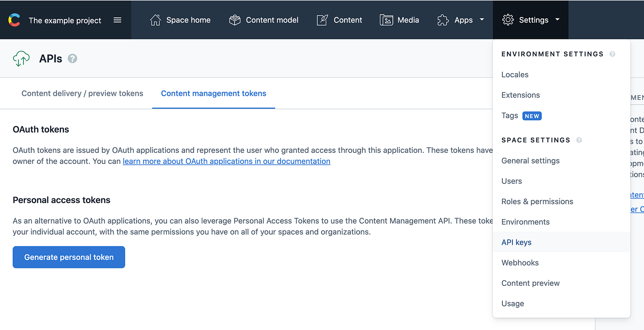The height and width of the screenshot is (330, 644).
Task: Click the Content pen-and-paper icon
Action: (322, 20)
